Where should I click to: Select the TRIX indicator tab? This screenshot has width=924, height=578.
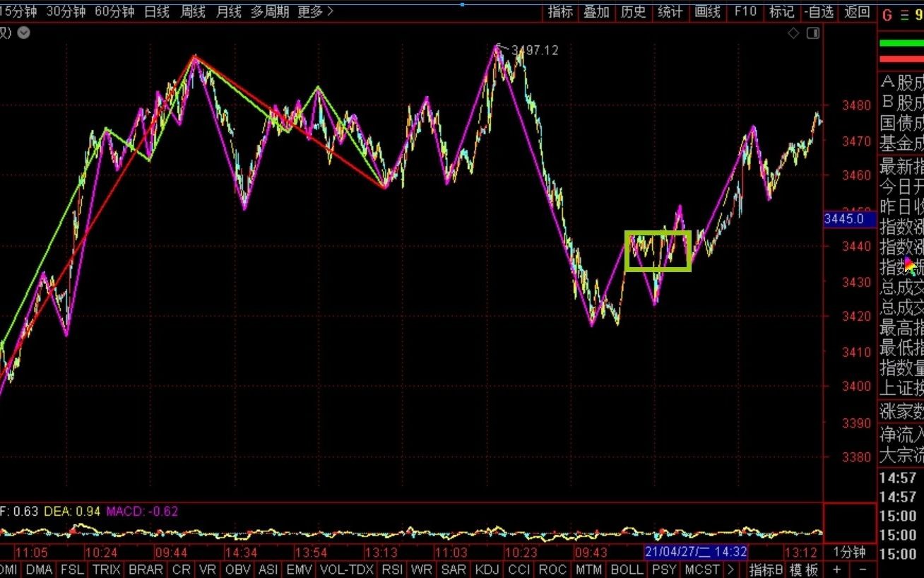106,570
